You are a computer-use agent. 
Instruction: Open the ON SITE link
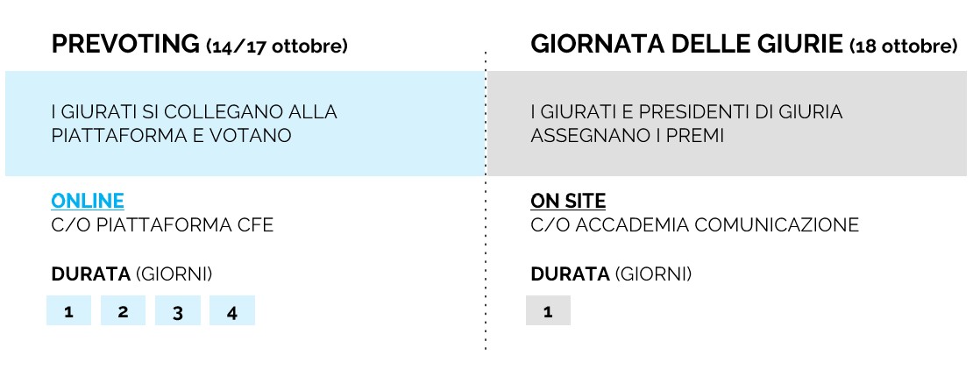(x=568, y=201)
